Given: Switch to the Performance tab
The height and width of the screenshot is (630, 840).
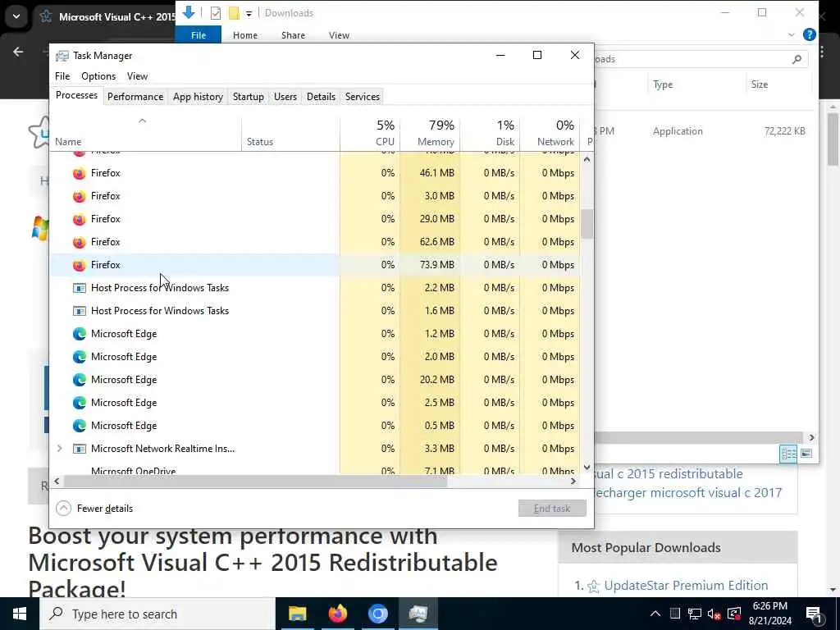Looking at the screenshot, I should (135, 97).
